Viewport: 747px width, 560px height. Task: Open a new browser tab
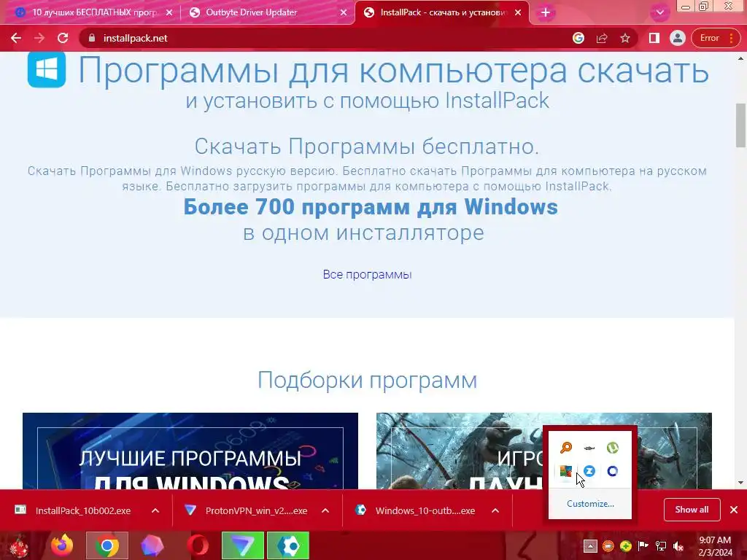click(x=546, y=13)
